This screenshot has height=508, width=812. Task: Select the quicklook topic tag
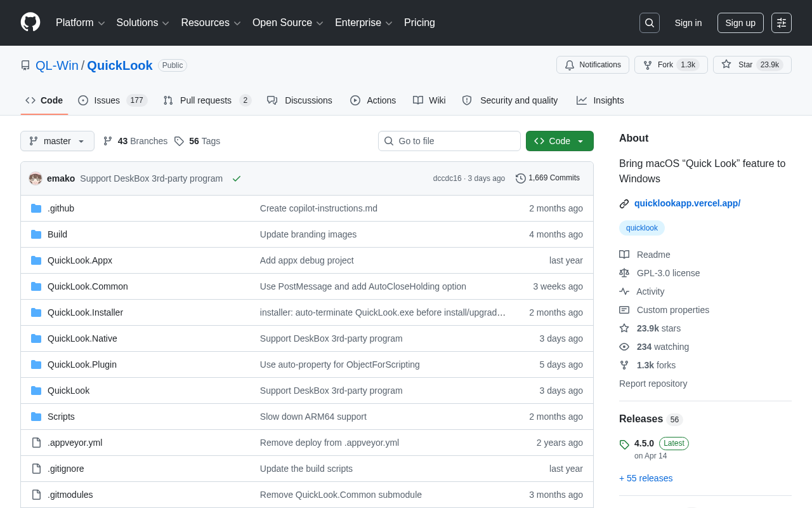tap(642, 228)
